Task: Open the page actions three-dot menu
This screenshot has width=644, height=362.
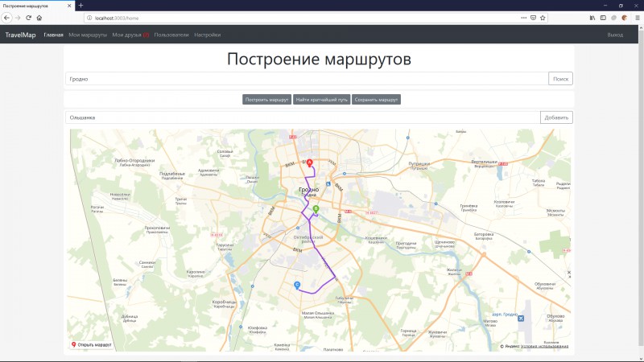Action: 524,18
